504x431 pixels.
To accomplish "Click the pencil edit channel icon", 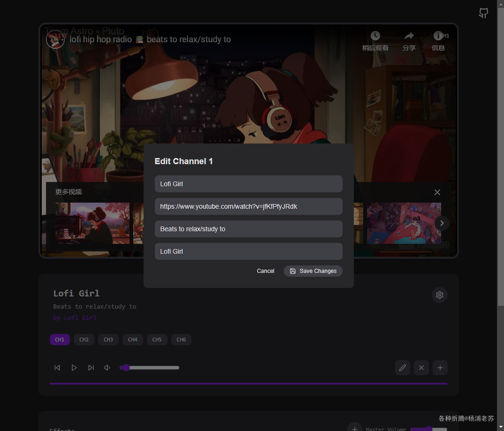I will pos(403,367).
